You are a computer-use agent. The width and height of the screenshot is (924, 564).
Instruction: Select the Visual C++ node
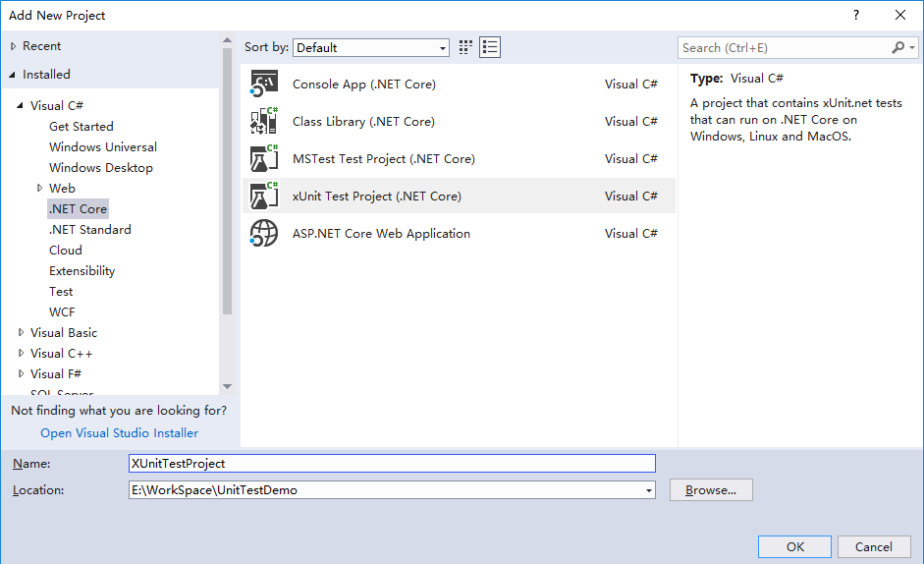pyautogui.click(x=61, y=354)
